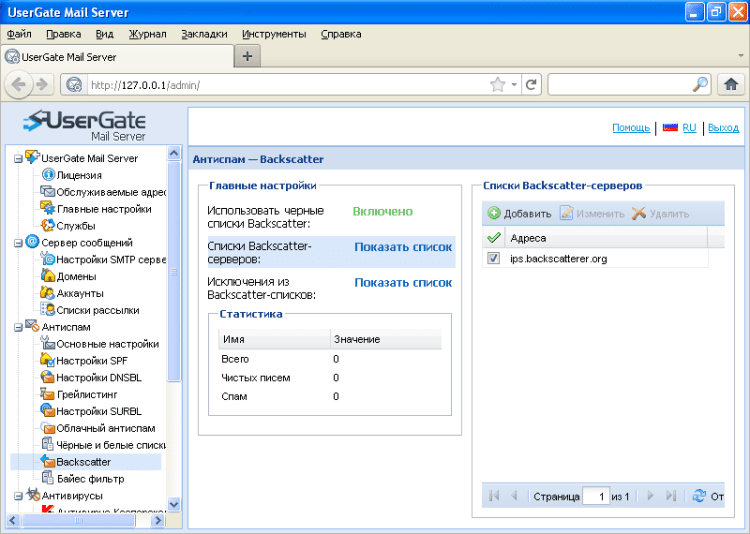The width and height of the screenshot is (750, 534).
Task: Click the search magnifier icon
Action: coord(700,85)
